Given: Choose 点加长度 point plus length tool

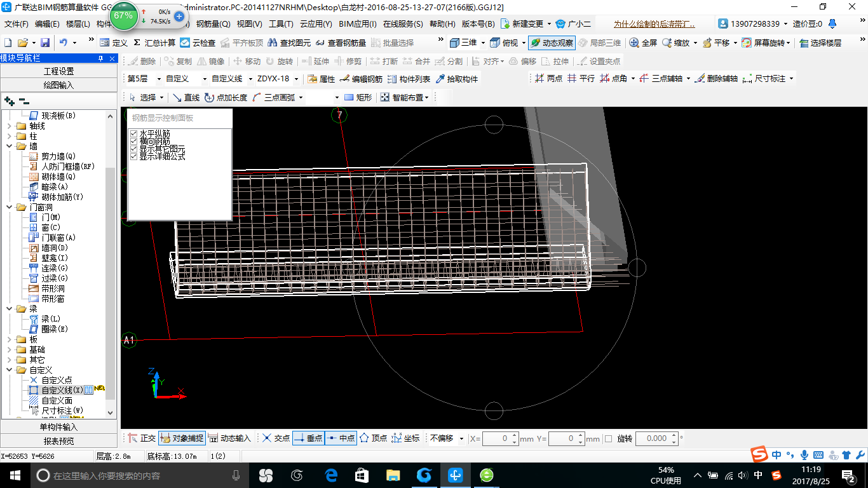Looking at the screenshot, I should coord(226,97).
